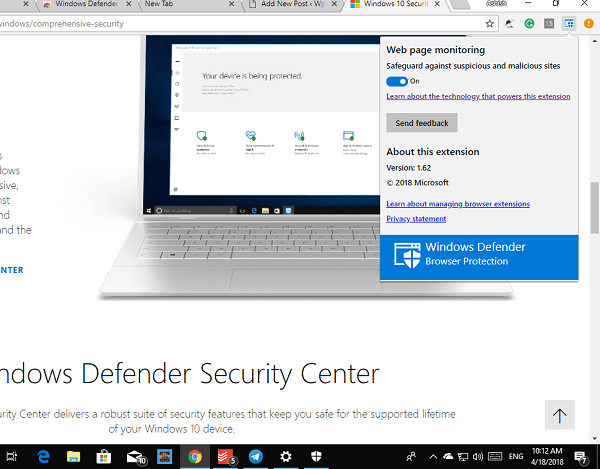Open Learn about managing browser extensions link

[x=458, y=204]
